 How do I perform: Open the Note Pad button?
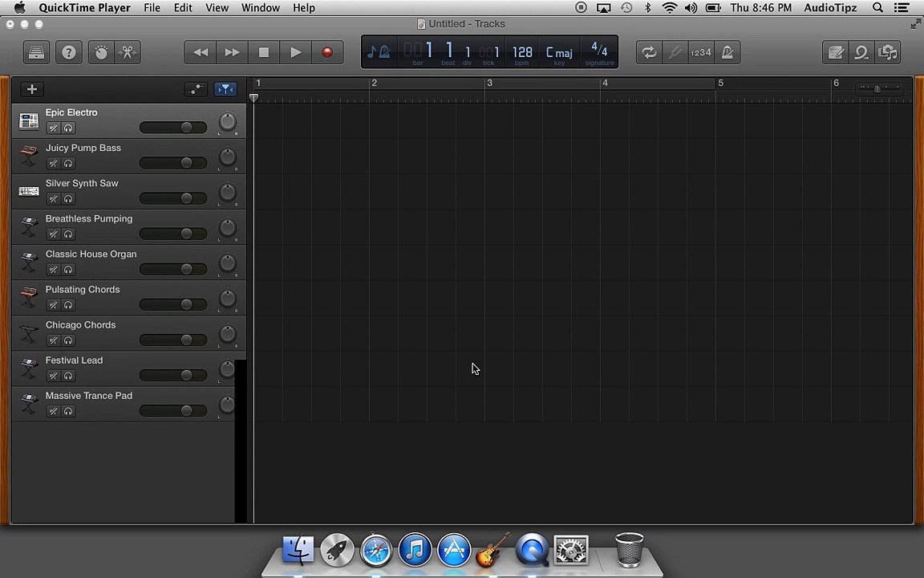(835, 52)
